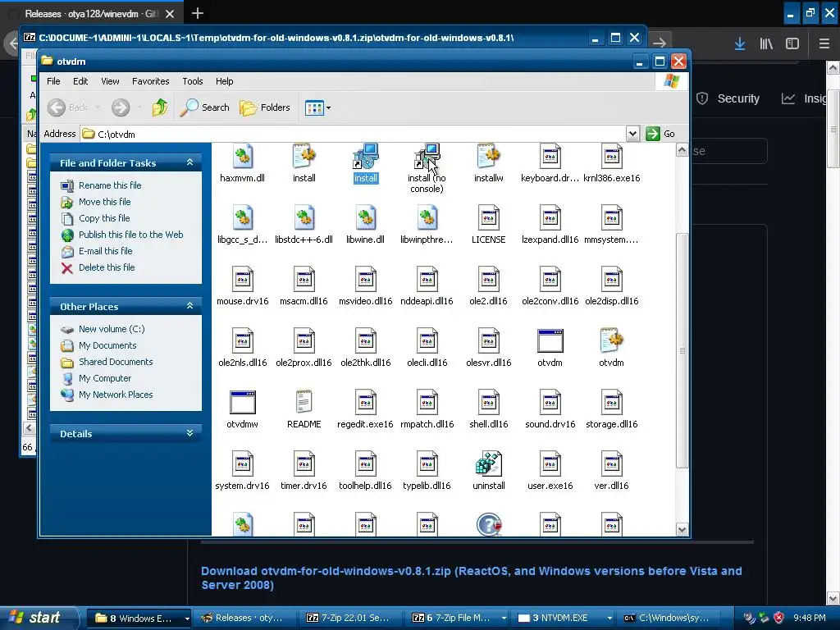The width and height of the screenshot is (840, 630).
Task: Select user.exe16 file icon
Action: (x=550, y=464)
